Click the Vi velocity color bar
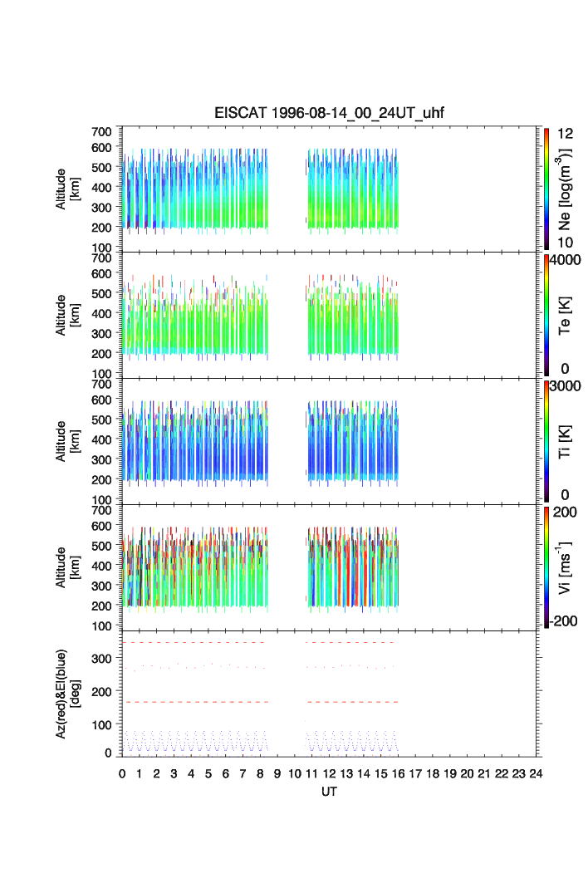588x883 pixels. point(548,567)
